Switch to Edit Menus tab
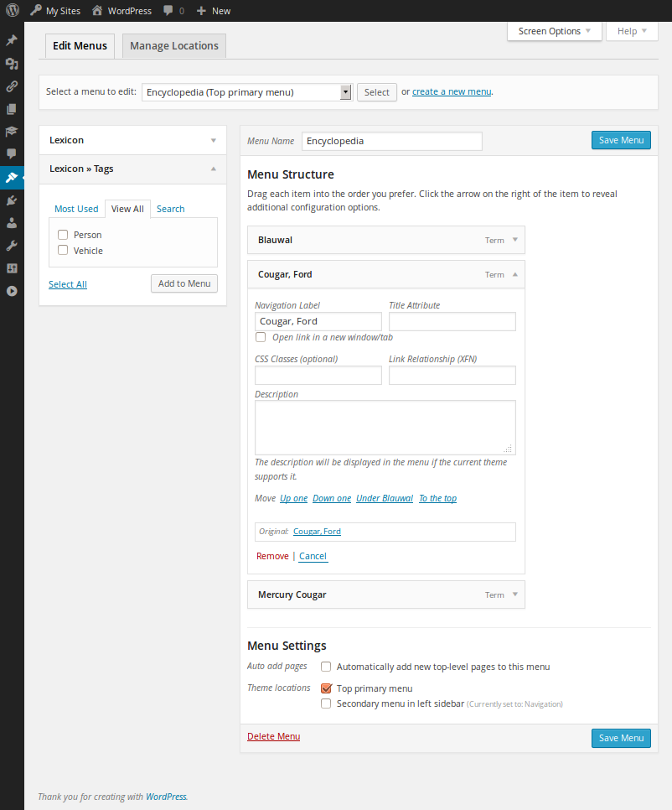This screenshot has width=672, height=810. pyautogui.click(x=80, y=46)
